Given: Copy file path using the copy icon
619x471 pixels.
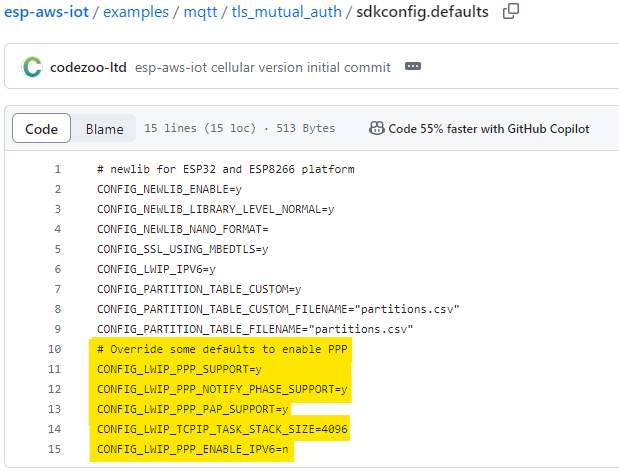Looking at the screenshot, I should point(510,11).
